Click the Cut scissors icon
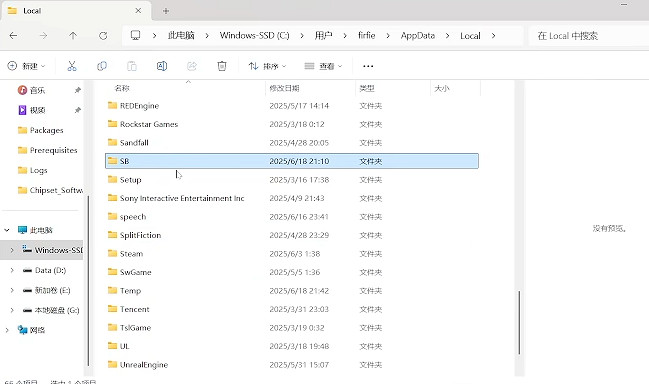Screen dimensions: 649x384 pyautogui.click(x=72, y=66)
